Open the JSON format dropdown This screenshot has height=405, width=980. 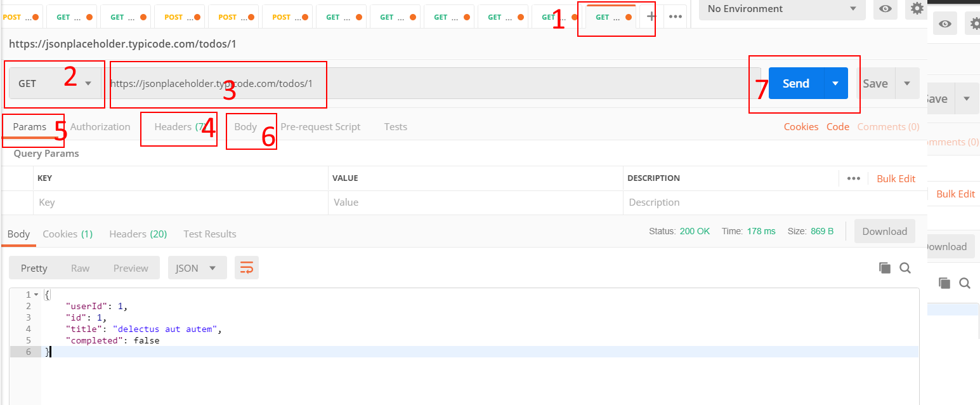tap(197, 268)
